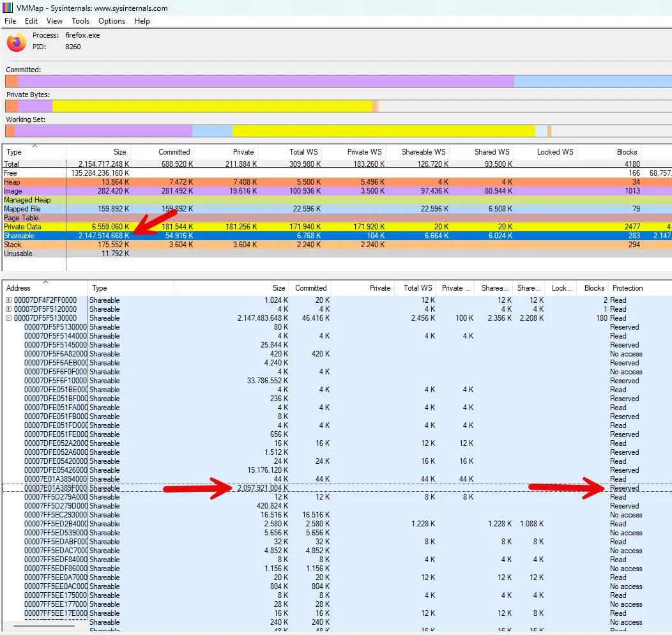This screenshot has height=635, width=672.
Task: Select the 00007DFE05426000 block row
Action: (337, 470)
